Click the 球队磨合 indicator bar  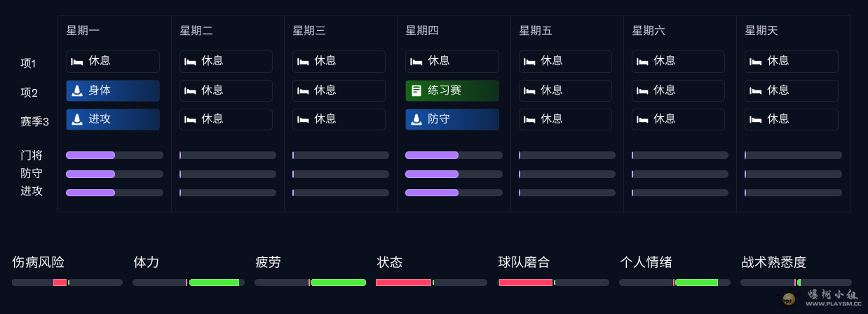click(x=553, y=282)
